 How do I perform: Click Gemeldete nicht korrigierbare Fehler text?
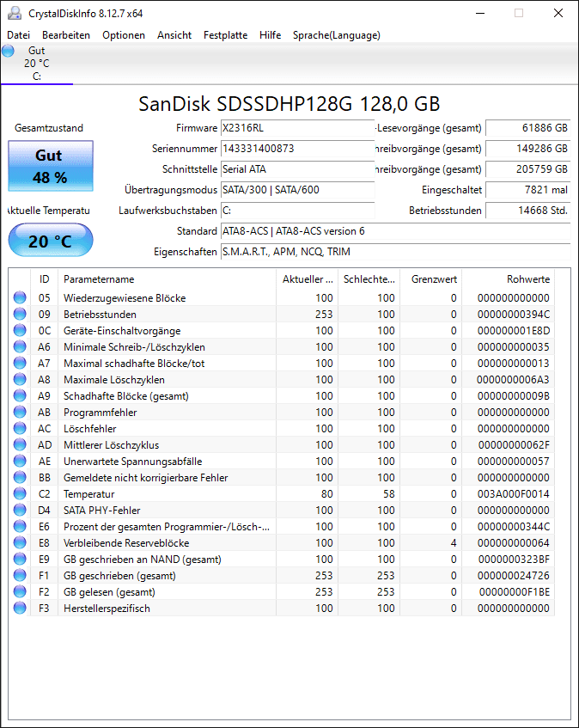[146, 478]
